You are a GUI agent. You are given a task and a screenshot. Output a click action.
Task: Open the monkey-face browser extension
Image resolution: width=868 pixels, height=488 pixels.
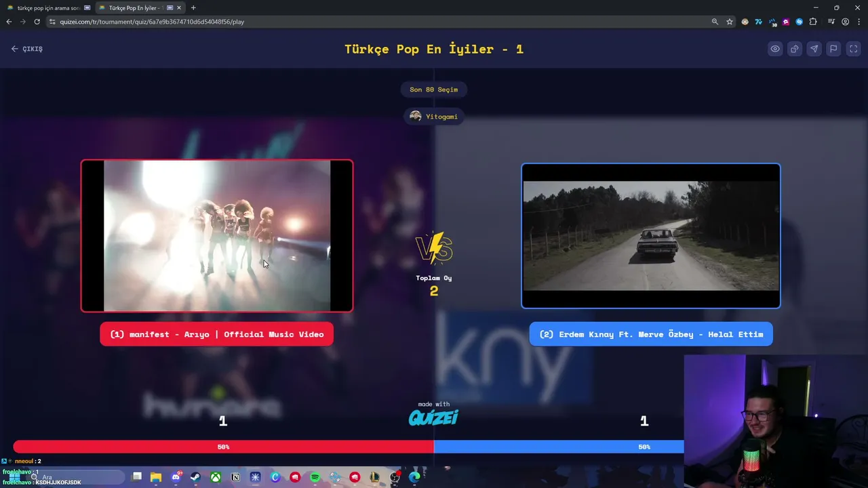click(x=745, y=22)
